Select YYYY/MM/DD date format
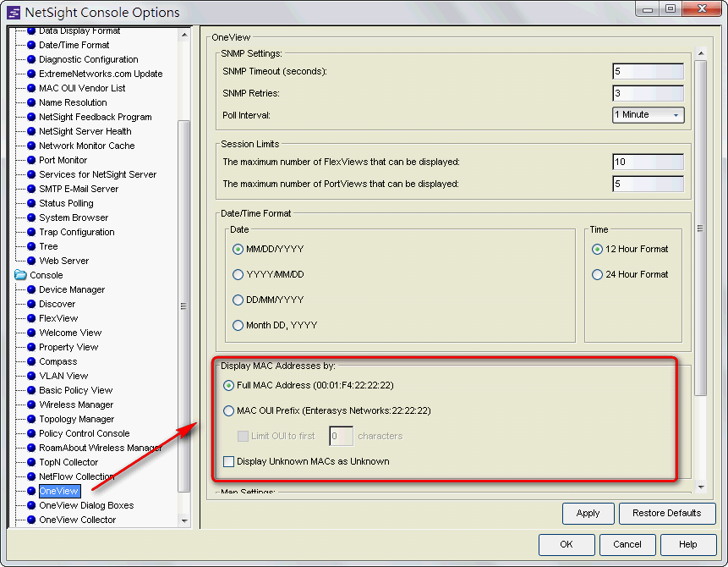 238,275
